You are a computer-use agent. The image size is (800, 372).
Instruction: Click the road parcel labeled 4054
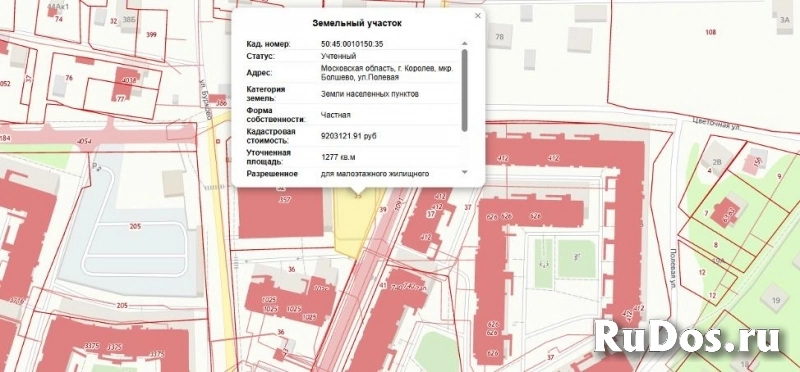pos(83,140)
